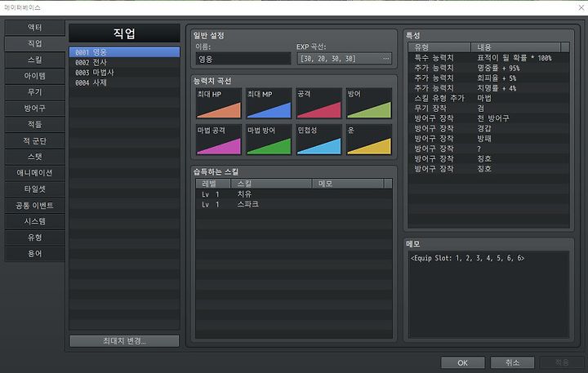Click the 최대치 변경 button
Screen dimensions: 588x373
click(x=124, y=341)
